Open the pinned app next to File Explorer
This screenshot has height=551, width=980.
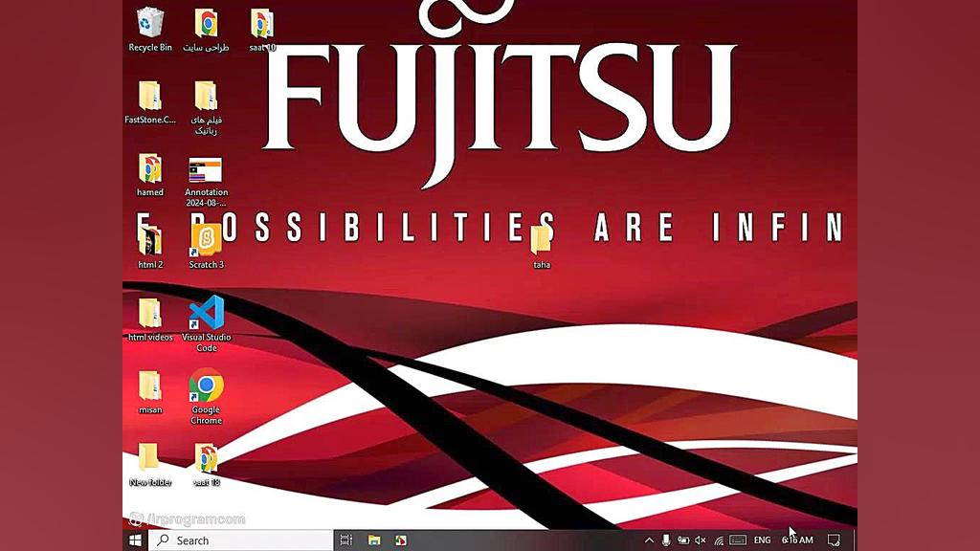(x=401, y=540)
